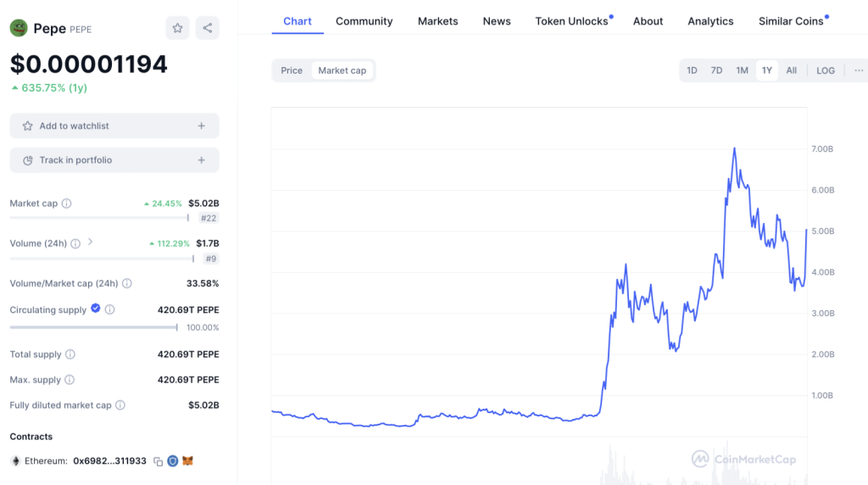This screenshot has width=868, height=485.
Task: Click the Pepe coin logo icon
Action: (19, 28)
